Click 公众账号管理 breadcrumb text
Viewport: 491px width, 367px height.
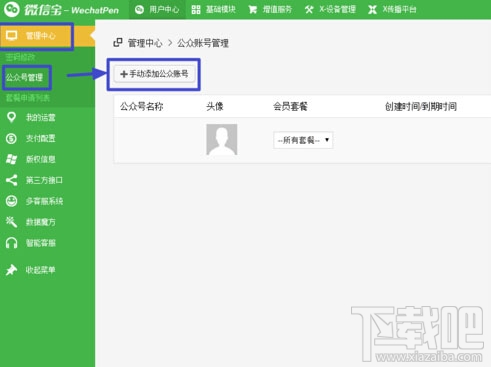pyautogui.click(x=203, y=43)
